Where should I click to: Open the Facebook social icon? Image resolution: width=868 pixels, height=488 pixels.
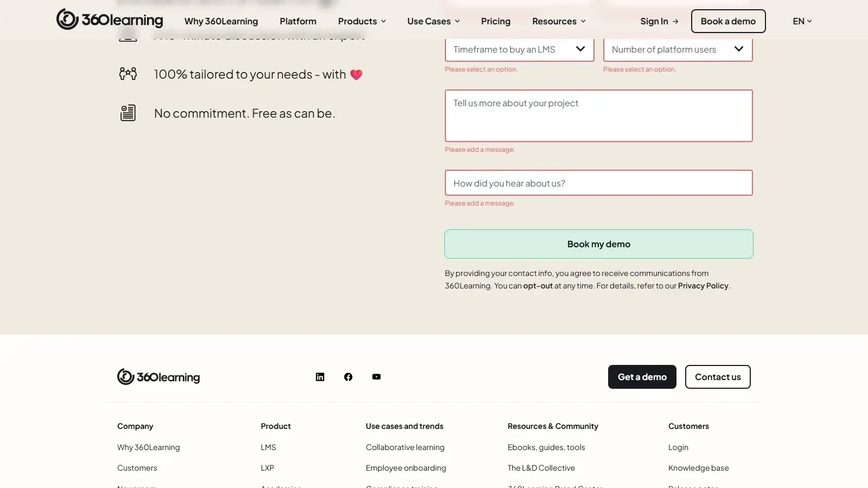[x=348, y=377]
